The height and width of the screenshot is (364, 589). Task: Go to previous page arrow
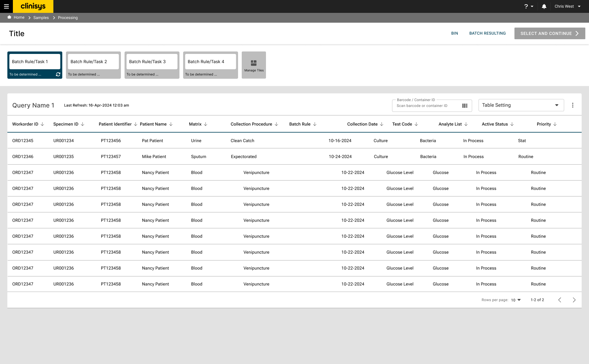(560, 300)
